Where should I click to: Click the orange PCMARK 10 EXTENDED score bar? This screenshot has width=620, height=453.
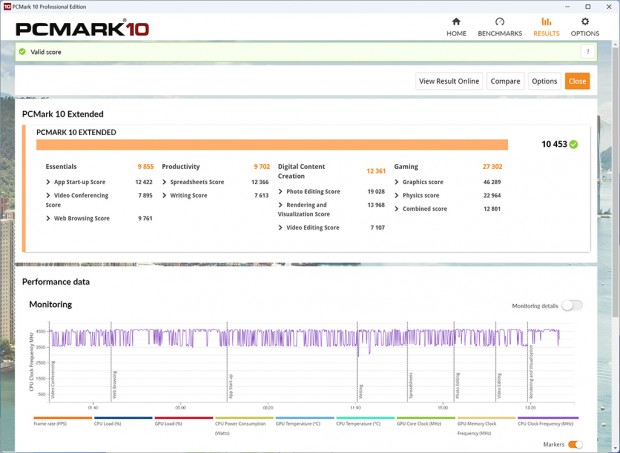point(272,145)
